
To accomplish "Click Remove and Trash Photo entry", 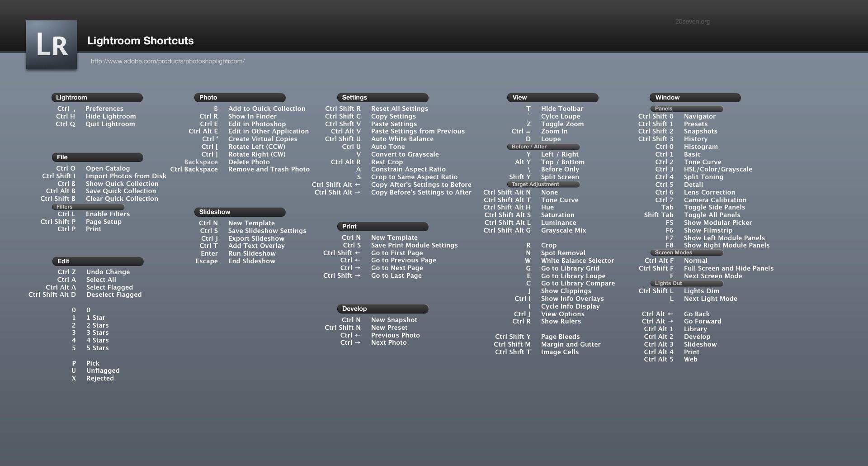I will pos(269,169).
